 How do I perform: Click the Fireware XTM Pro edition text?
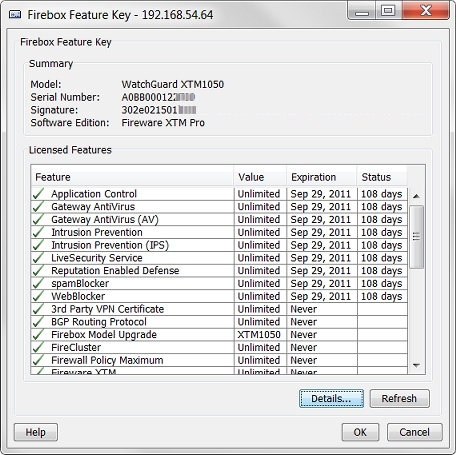point(163,123)
